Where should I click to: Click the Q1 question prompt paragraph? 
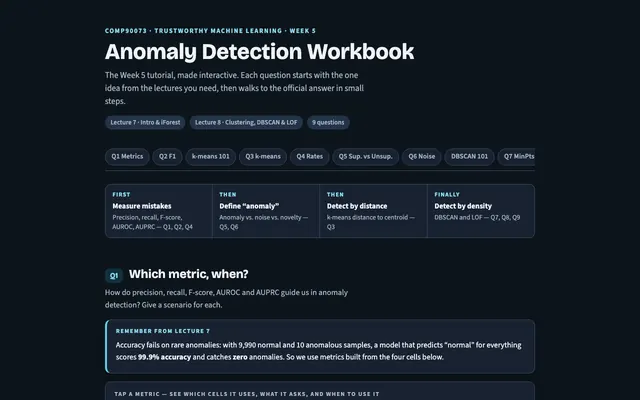pos(227,299)
